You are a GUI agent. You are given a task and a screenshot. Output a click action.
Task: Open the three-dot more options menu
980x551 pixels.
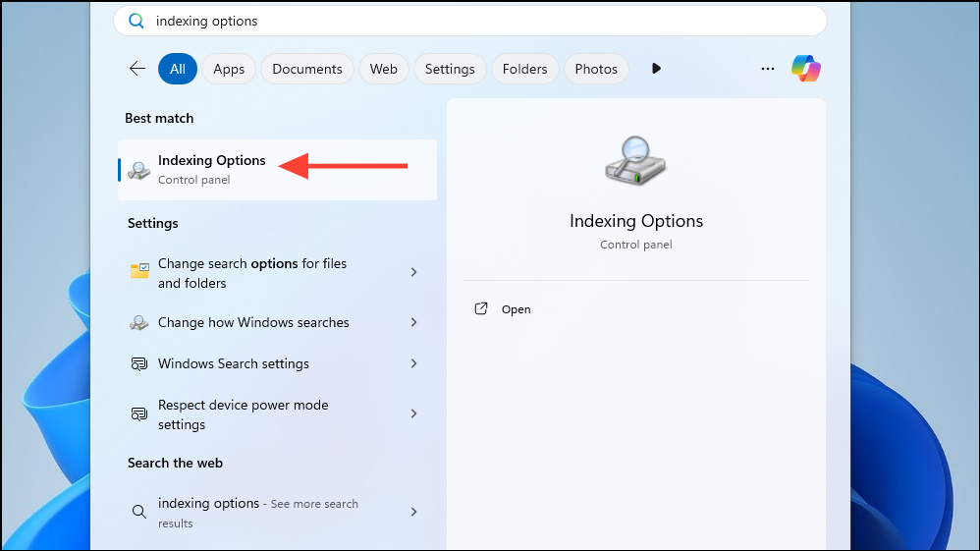pos(768,69)
